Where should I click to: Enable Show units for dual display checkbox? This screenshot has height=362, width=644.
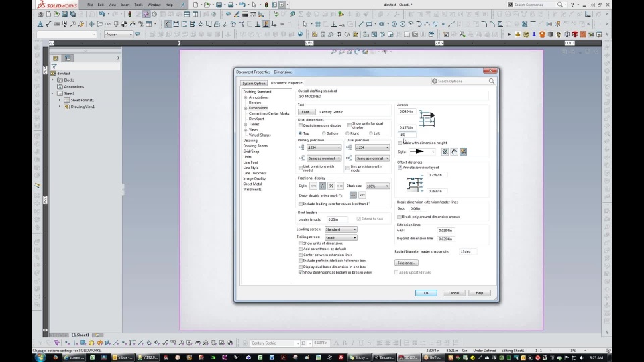point(349,125)
